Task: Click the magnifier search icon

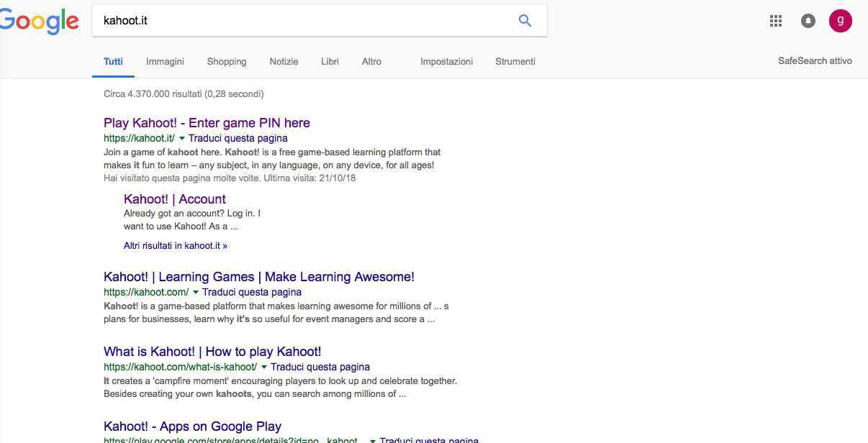Action: coord(525,21)
